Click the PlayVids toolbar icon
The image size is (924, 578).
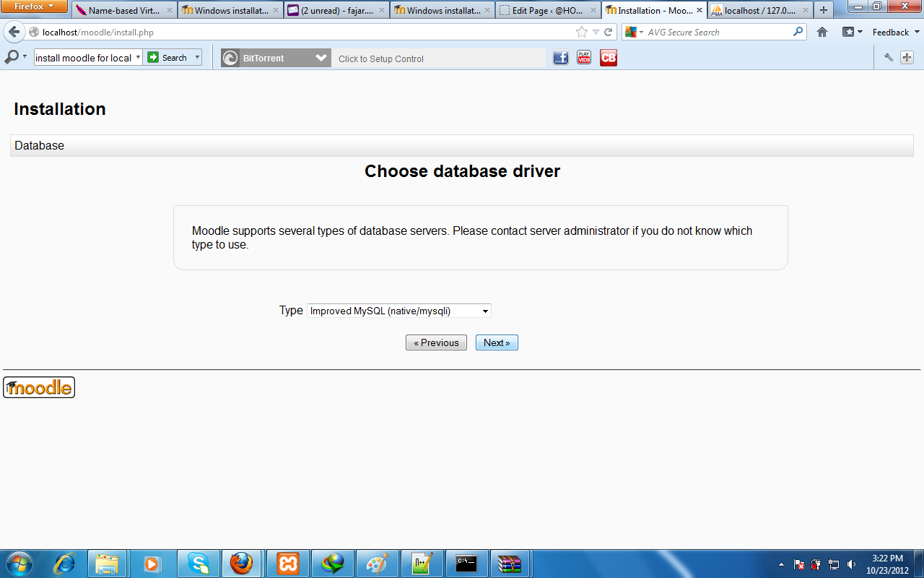583,58
